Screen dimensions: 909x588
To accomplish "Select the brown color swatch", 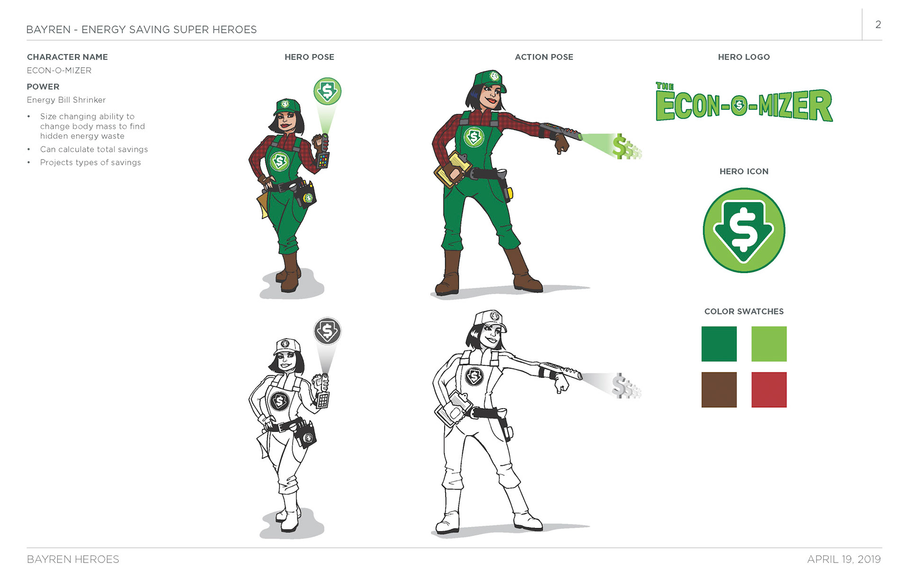I will click(719, 390).
